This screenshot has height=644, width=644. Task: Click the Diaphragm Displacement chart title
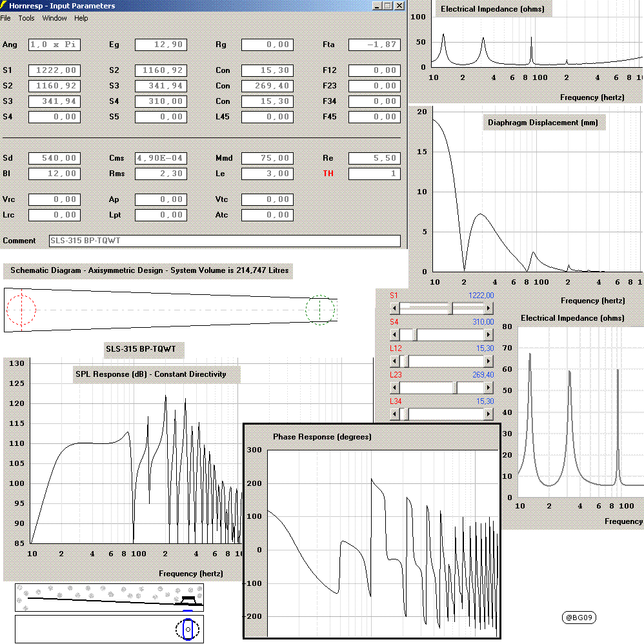pos(543,123)
